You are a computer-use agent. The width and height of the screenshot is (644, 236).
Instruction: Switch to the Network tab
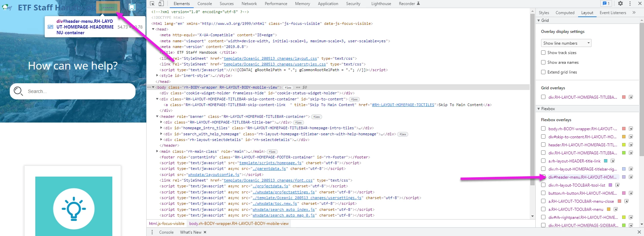coord(249,4)
